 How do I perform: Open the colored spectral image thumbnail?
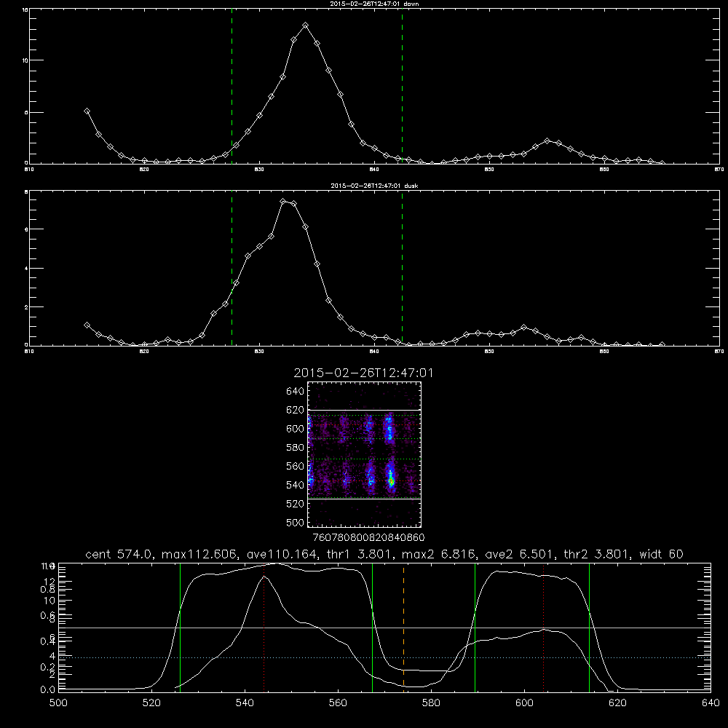[x=365, y=454]
